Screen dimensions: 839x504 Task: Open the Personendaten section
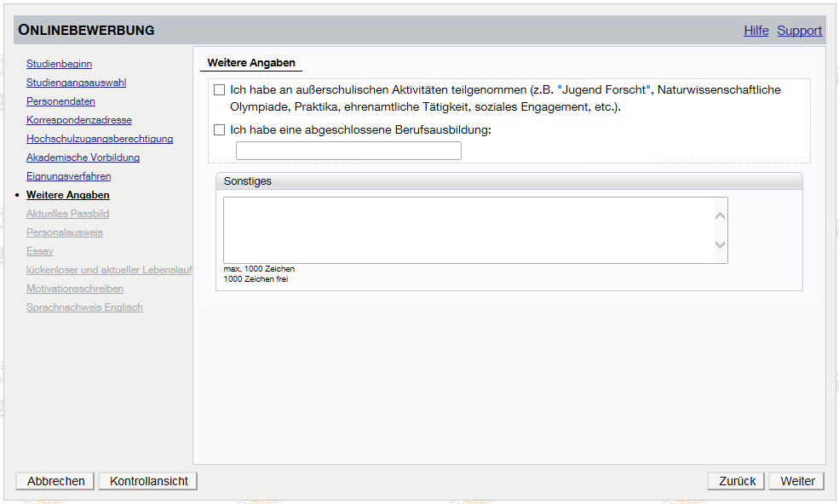[x=60, y=101]
